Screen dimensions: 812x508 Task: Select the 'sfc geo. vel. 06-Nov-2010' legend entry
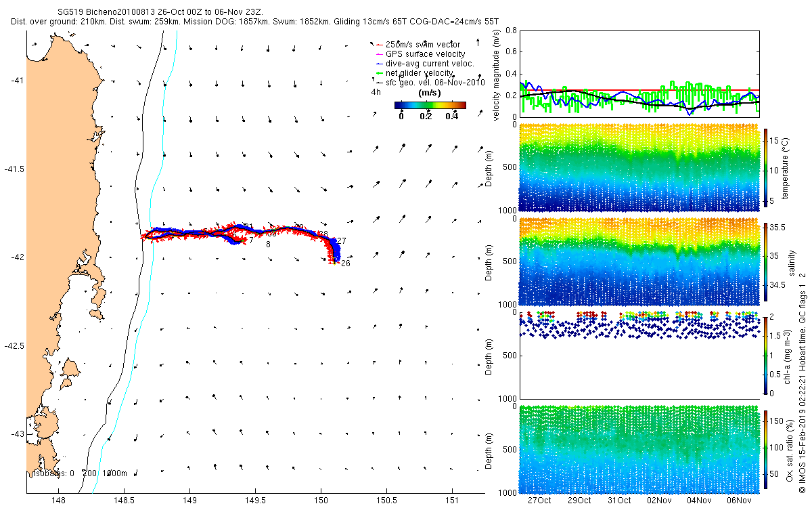(x=430, y=82)
